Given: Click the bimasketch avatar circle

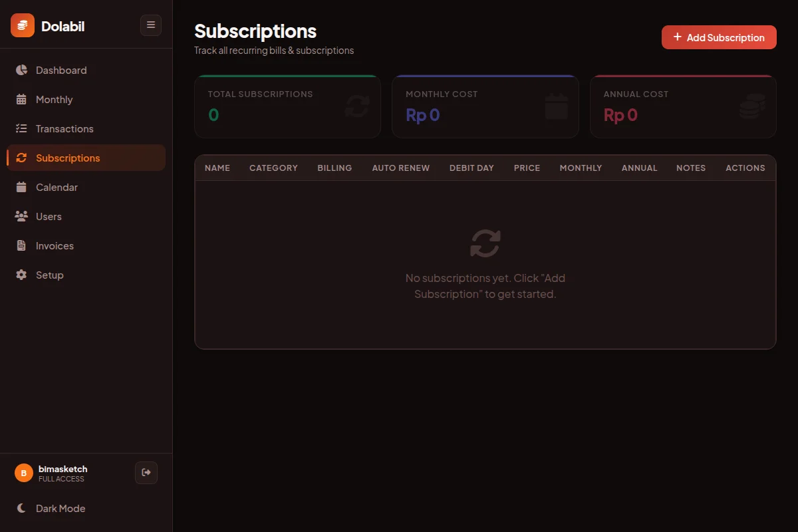Looking at the screenshot, I should tap(24, 473).
